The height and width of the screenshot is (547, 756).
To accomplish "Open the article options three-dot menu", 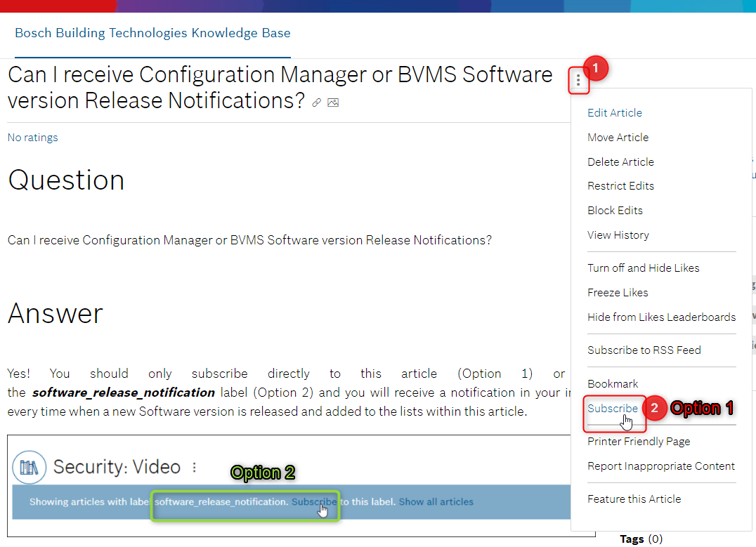I will point(578,81).
